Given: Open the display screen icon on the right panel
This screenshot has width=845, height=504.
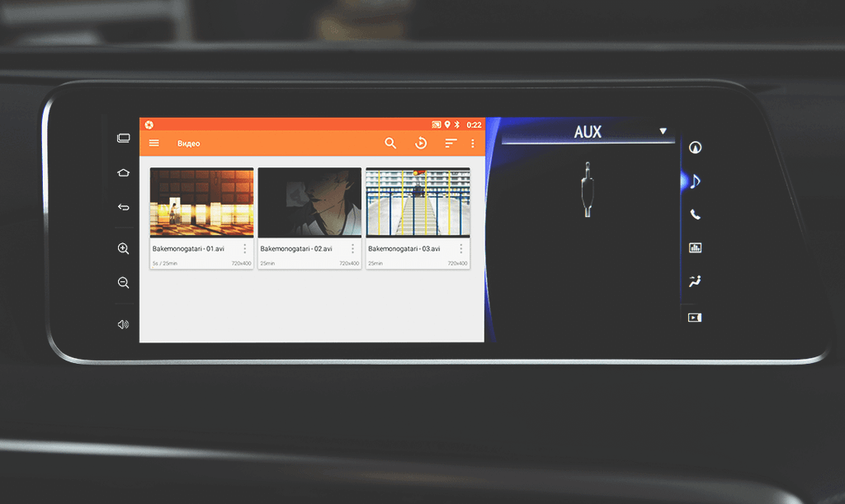Looking at the screenshot, I should (695, 318).
